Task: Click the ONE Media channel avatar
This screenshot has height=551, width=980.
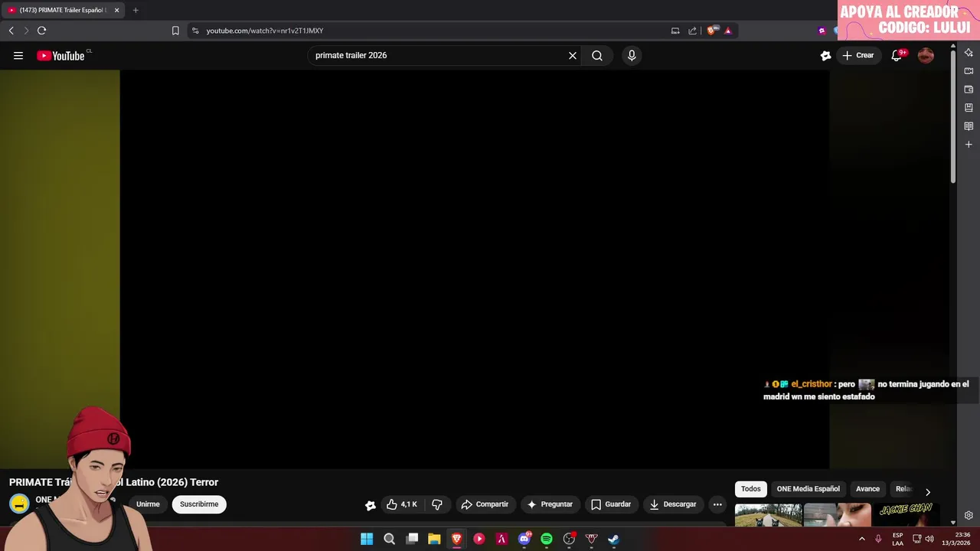Action: point(19,504)
